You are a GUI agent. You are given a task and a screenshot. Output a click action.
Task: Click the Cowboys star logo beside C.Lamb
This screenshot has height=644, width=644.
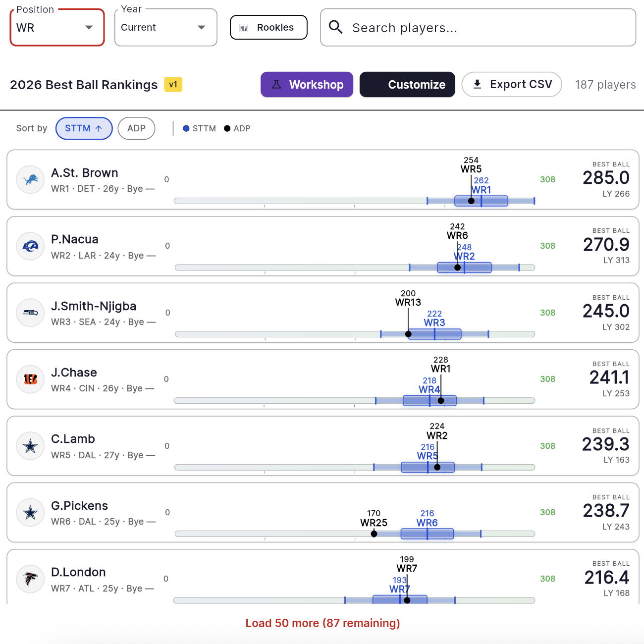click(31, 446)
